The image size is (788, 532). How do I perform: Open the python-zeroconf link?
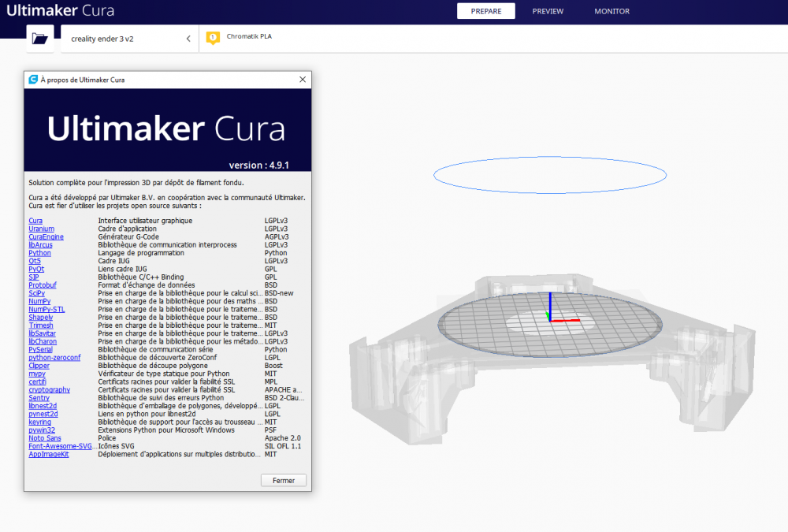(x=54, y=358)
